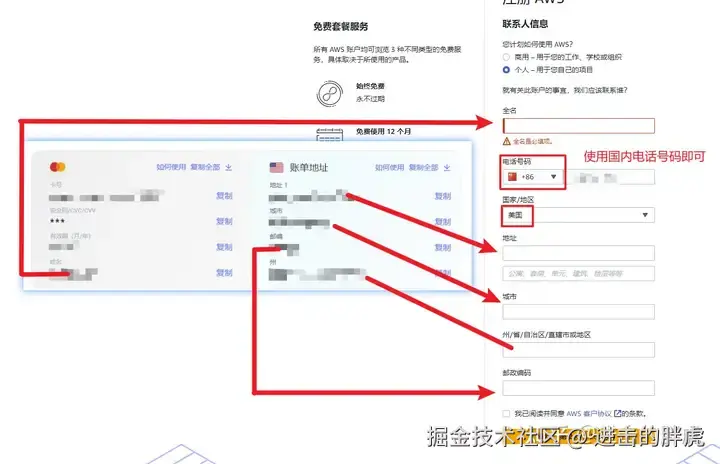
Task: Copy the billing 城市 value with 复制
Action: (x=443, y=222)
